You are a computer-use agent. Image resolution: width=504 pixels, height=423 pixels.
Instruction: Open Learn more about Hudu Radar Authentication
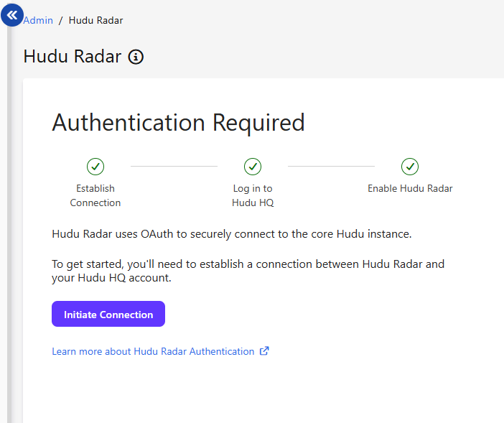[153, 351]
